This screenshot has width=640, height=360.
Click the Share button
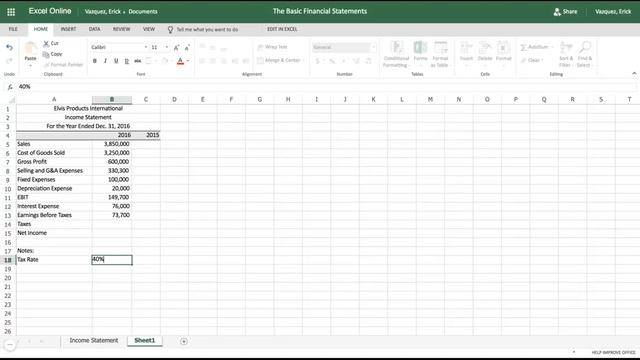point(565,11)
